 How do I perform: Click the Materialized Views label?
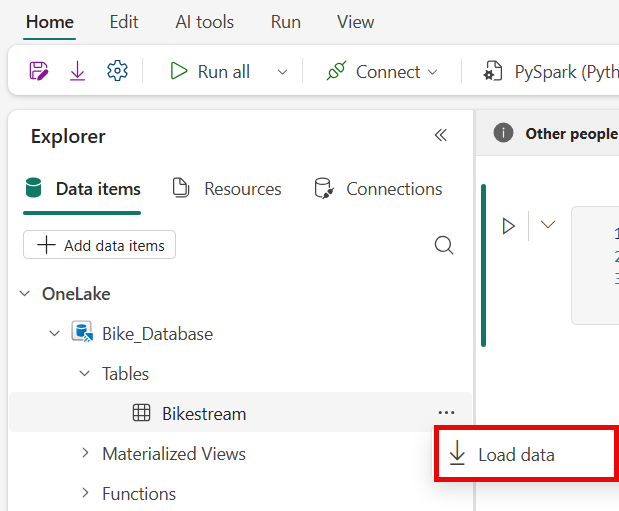(174, 453)
